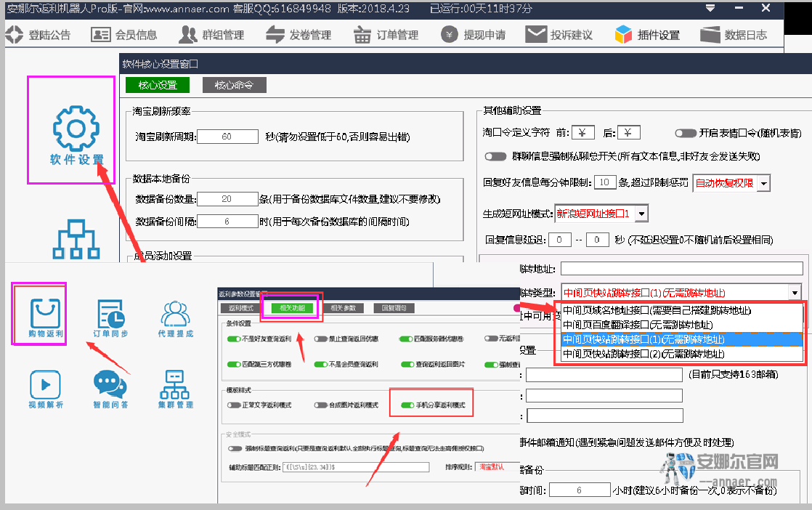Open the 相关功能 tab
Image resolution: width=812 pixels, height=510 pixels.
[x=293, y=308]
